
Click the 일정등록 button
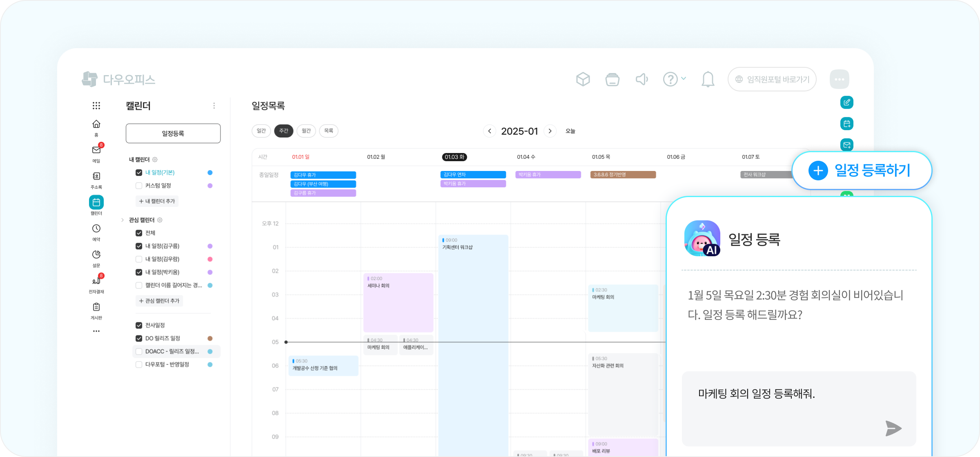(173, 133)
